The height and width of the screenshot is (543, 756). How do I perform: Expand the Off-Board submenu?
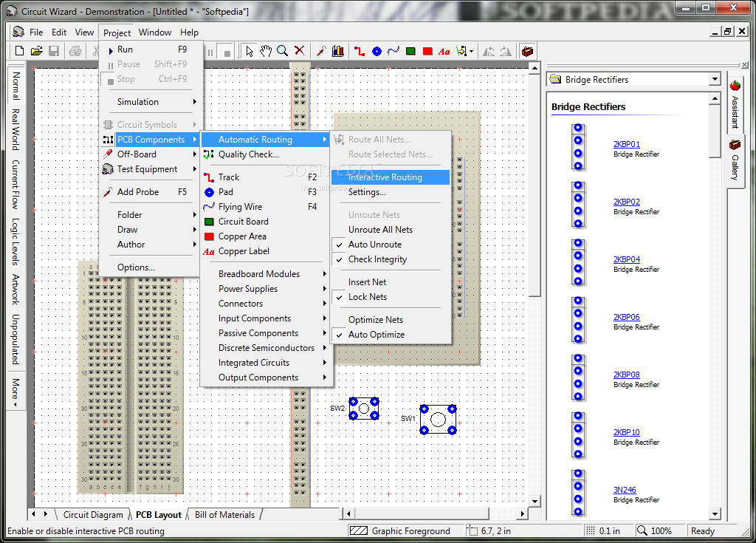(149, 154)
